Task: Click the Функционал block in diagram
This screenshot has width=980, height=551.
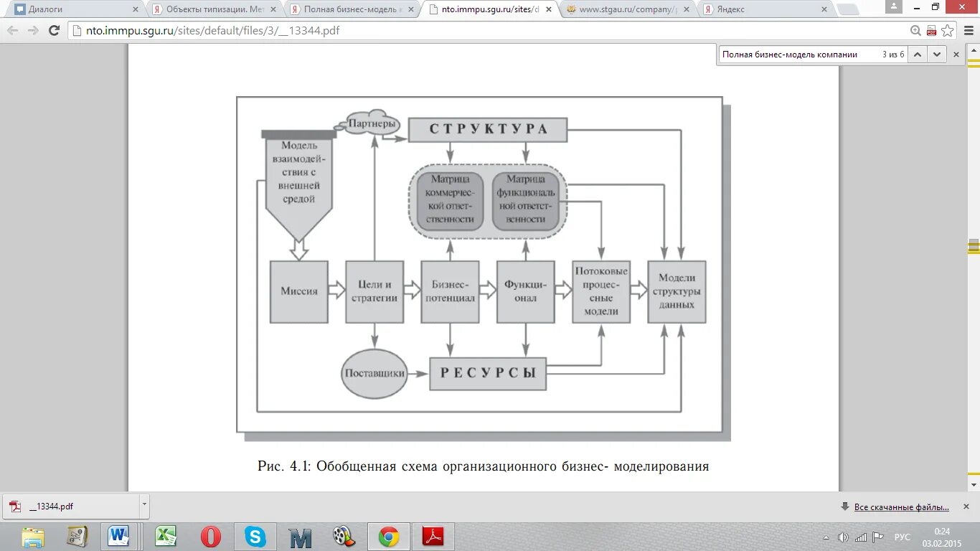Action: coord(526,291)
